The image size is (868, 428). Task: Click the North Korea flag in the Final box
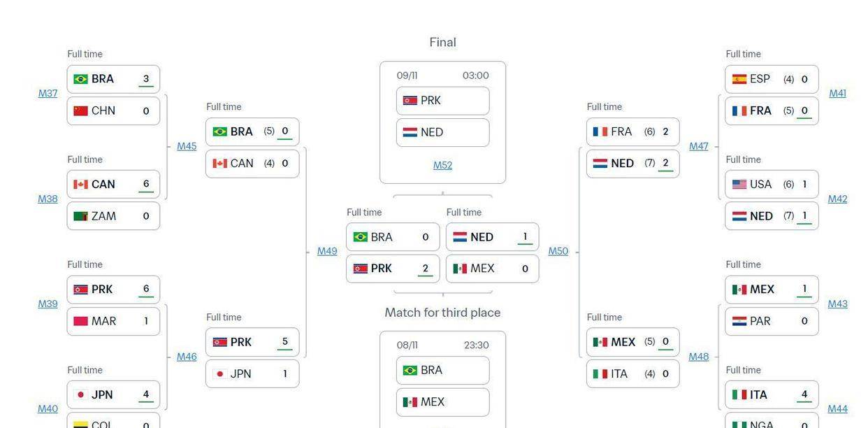click(410, 101)
